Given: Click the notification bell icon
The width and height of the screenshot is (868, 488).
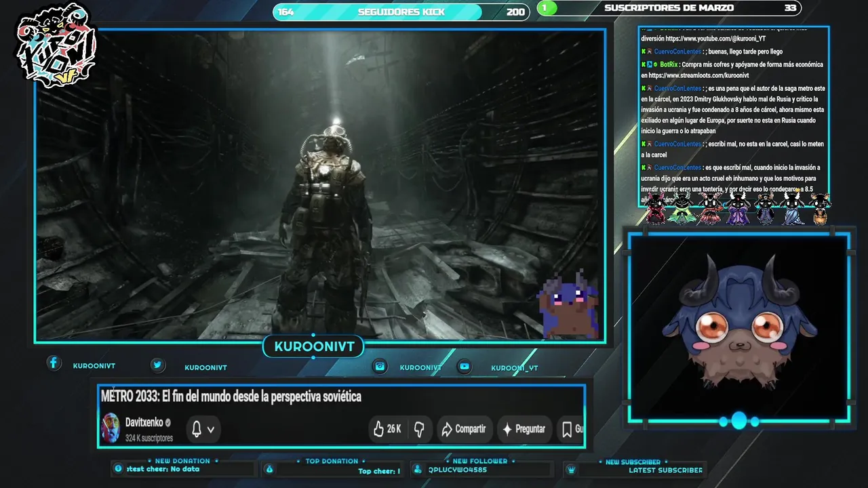Looking at the screenshot, I should (x=197, y=429).
